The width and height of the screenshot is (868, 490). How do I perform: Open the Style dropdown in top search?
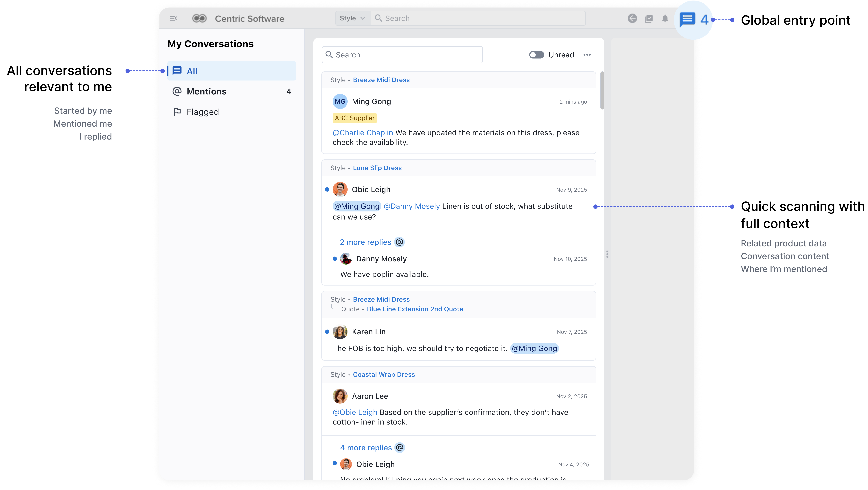(352, 19)
